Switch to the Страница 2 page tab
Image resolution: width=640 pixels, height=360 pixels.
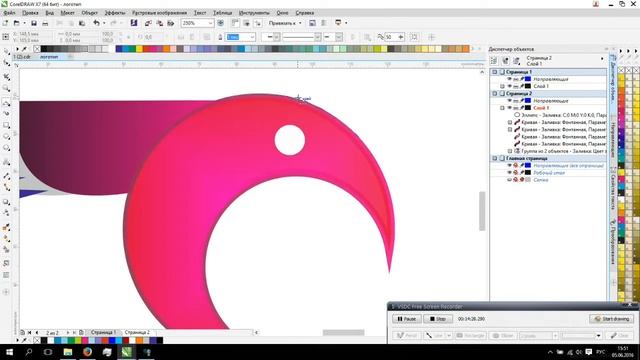137,332
